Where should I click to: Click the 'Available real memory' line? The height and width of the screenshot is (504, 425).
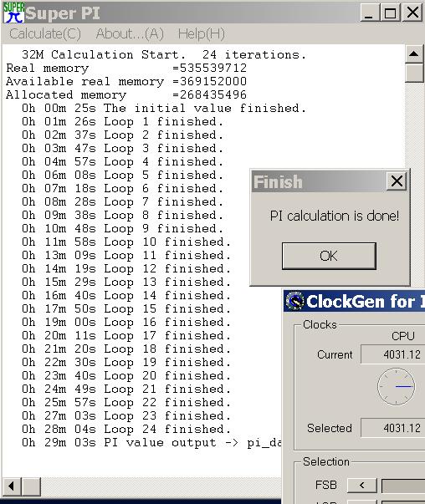pyautogui.click(x=126, y=82)
